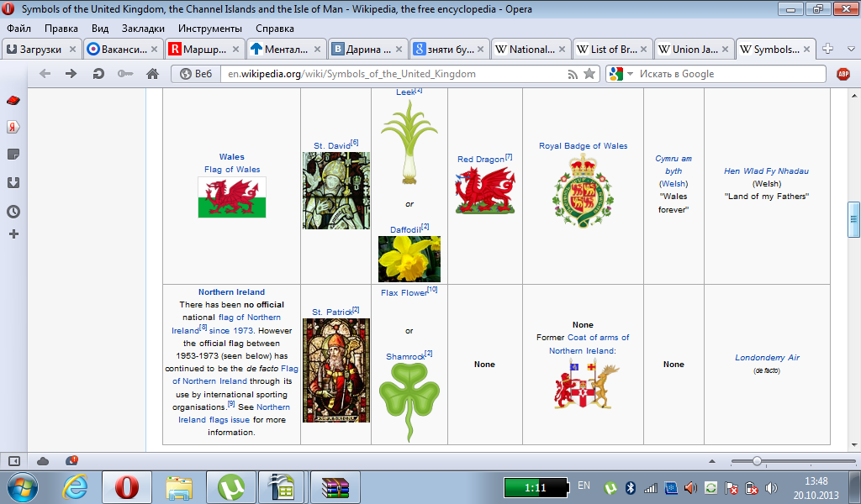Open the Flax Flower link
The image size is (861, 504).
coord(404,293)
